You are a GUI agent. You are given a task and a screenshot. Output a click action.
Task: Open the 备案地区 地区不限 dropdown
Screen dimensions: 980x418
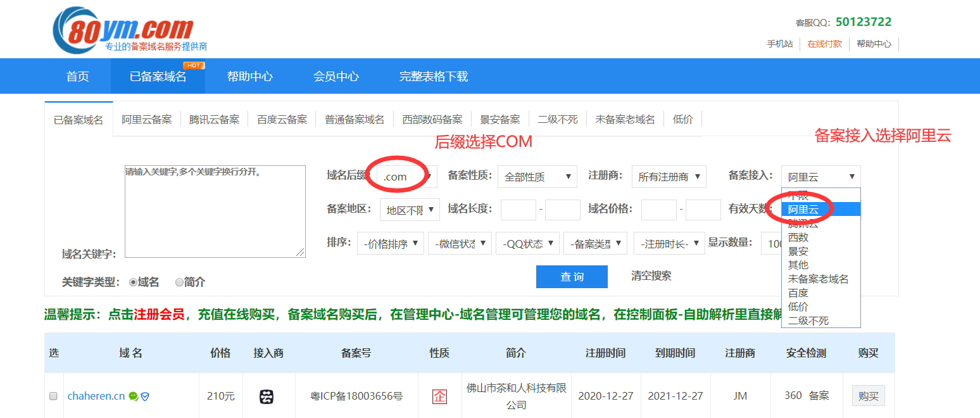[410, 210]
